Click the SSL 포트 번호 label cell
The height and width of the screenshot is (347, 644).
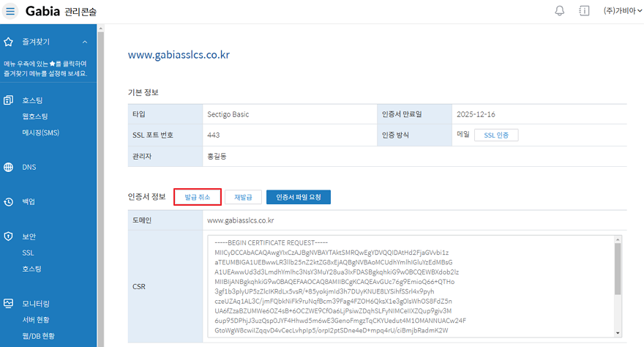pyautogui.click(x=165, y=135)
